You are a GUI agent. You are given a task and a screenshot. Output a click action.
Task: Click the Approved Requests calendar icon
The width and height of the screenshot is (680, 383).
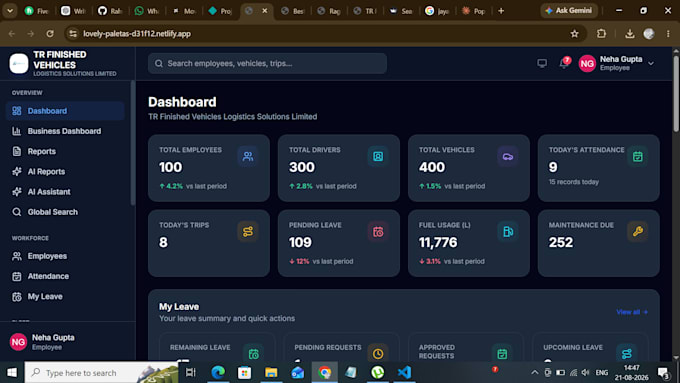point(502,354)
